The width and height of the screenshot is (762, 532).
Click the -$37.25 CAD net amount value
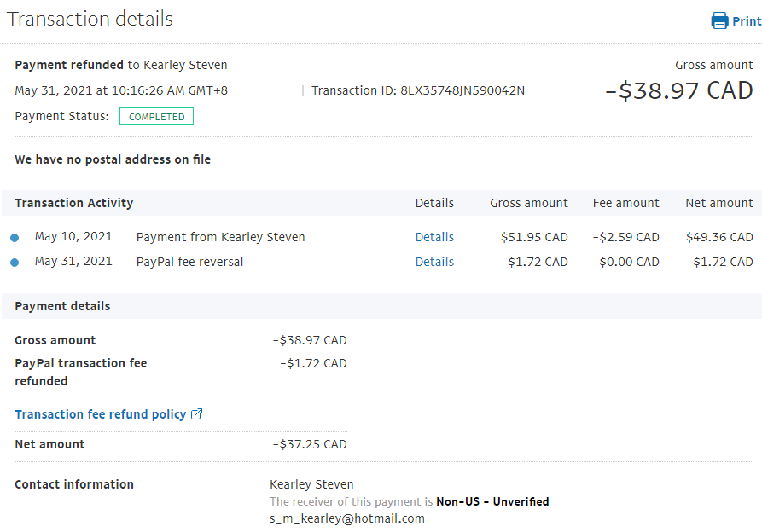pyautogui.click(x=310, y=444)
